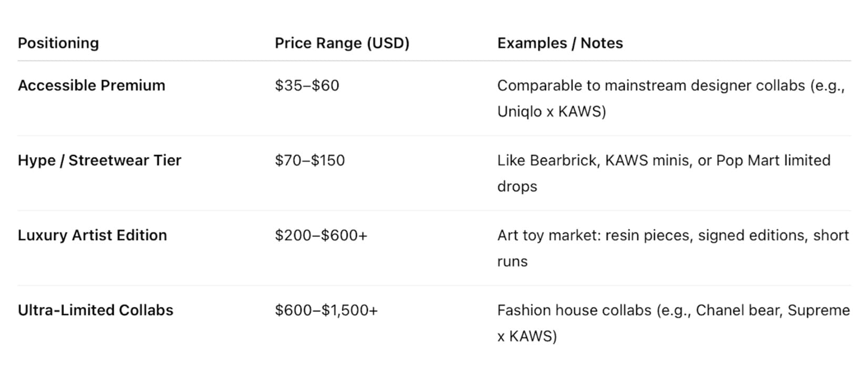Click the Price Range (USD) header

click(x=342, y=43)
